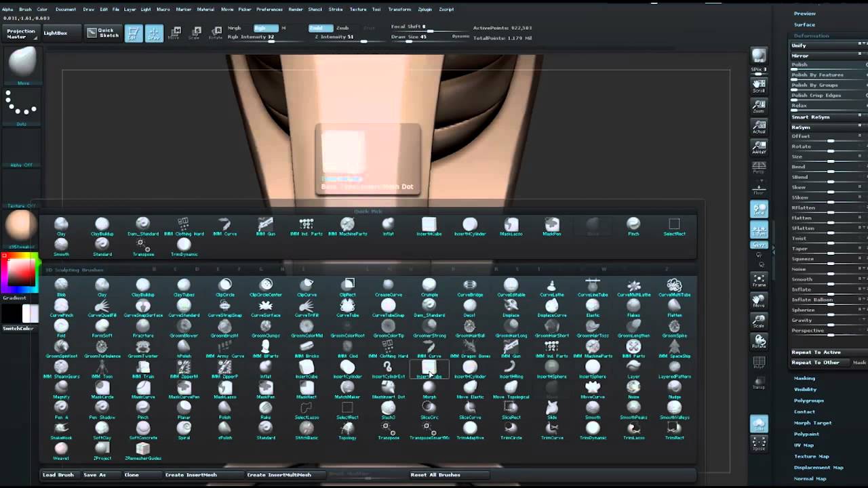Choose the ClipCircle brush
The image size is (868, 488).
pos(224,287)
